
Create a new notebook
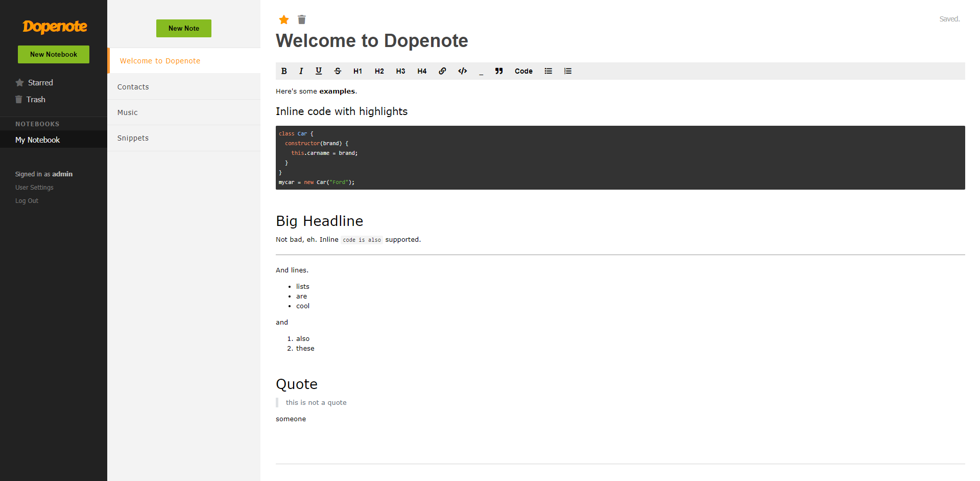[x=54, y=55]
